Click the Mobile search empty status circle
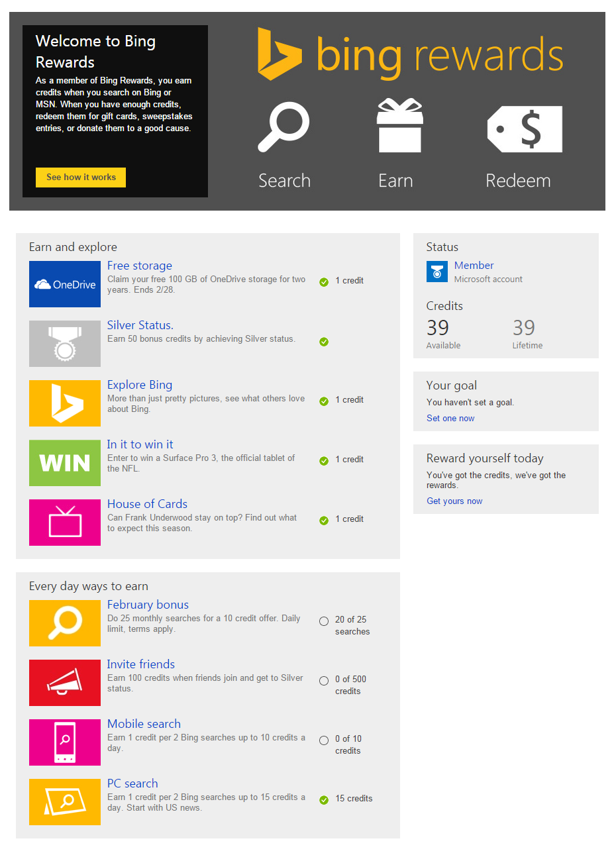 click(324, 740)
